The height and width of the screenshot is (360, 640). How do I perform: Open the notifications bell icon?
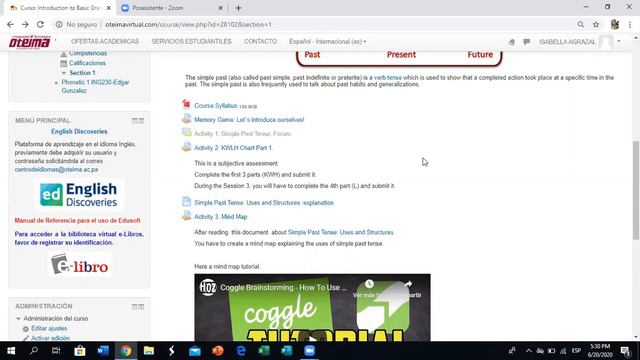[512, 42]
